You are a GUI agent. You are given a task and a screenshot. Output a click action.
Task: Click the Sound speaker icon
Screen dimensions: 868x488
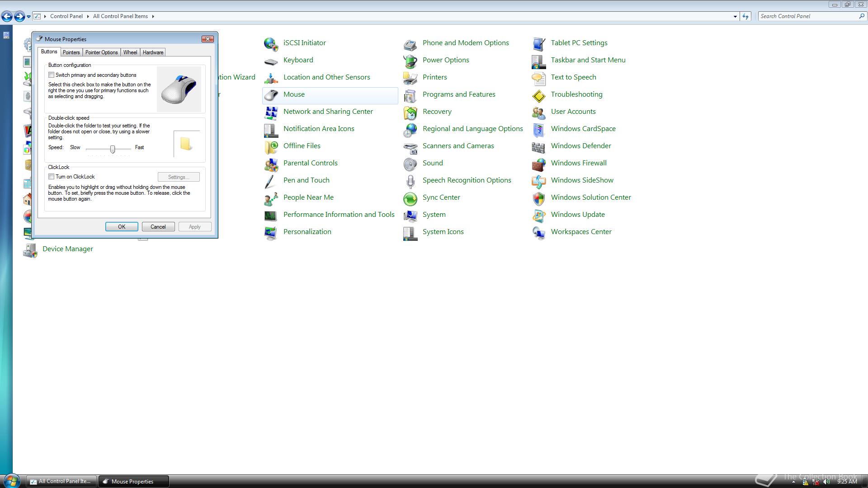pos(410,164)
